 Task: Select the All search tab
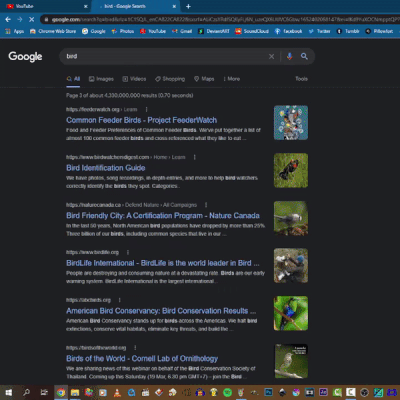[73, 79]
